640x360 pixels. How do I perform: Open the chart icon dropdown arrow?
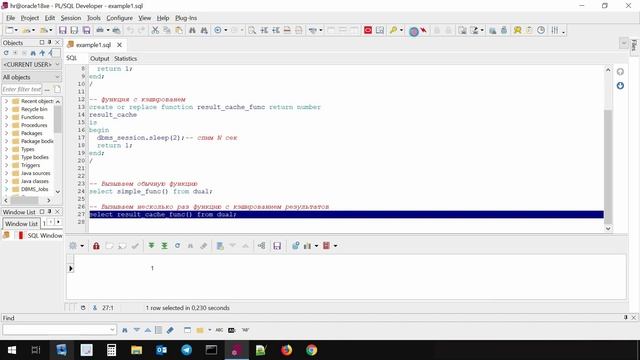(x=316, y=246)
